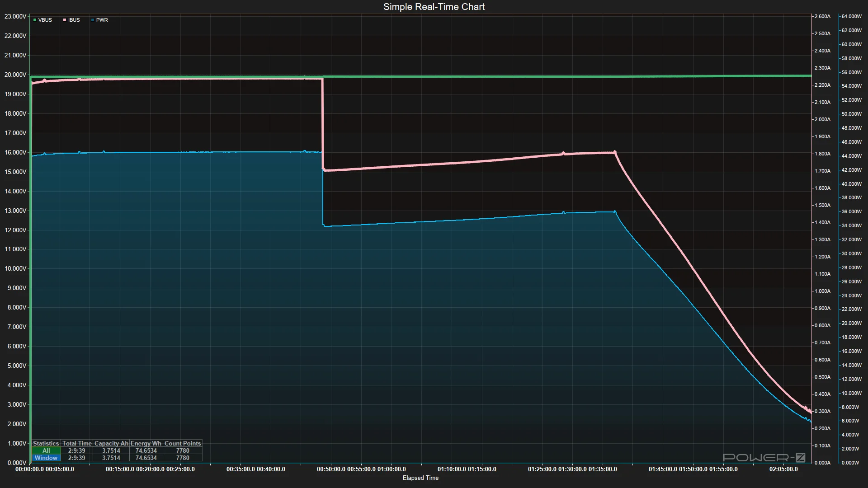Click the 'Elapsed Time' axis label
The height and width of the screenshot is (488, 868).
[420, 478]
